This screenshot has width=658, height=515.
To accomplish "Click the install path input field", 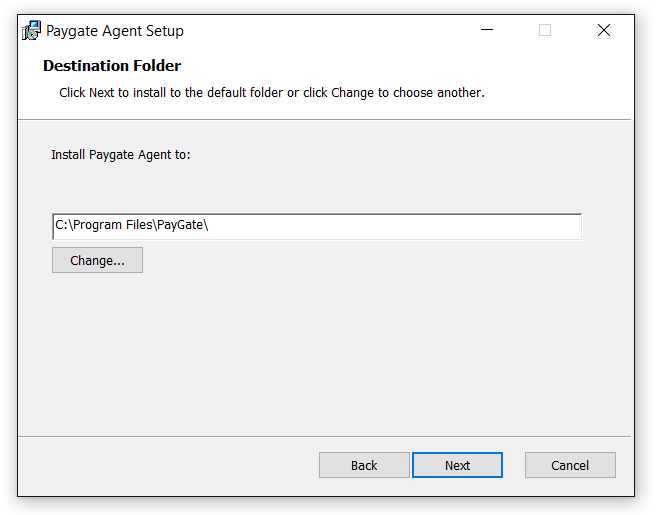I will 317,227.
